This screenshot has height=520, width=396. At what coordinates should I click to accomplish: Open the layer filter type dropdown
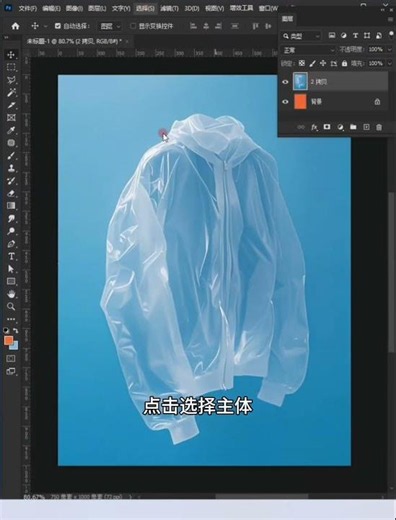[x=302, y=36]
